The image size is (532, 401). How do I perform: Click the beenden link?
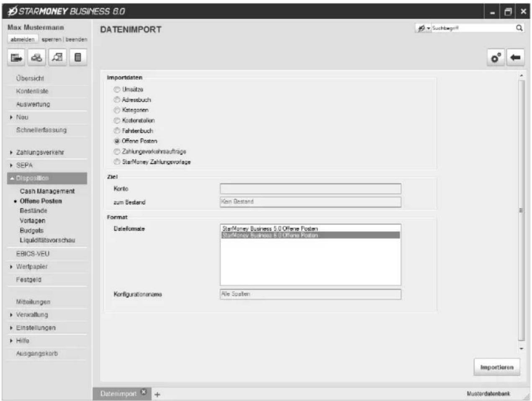tap(76, 39)
